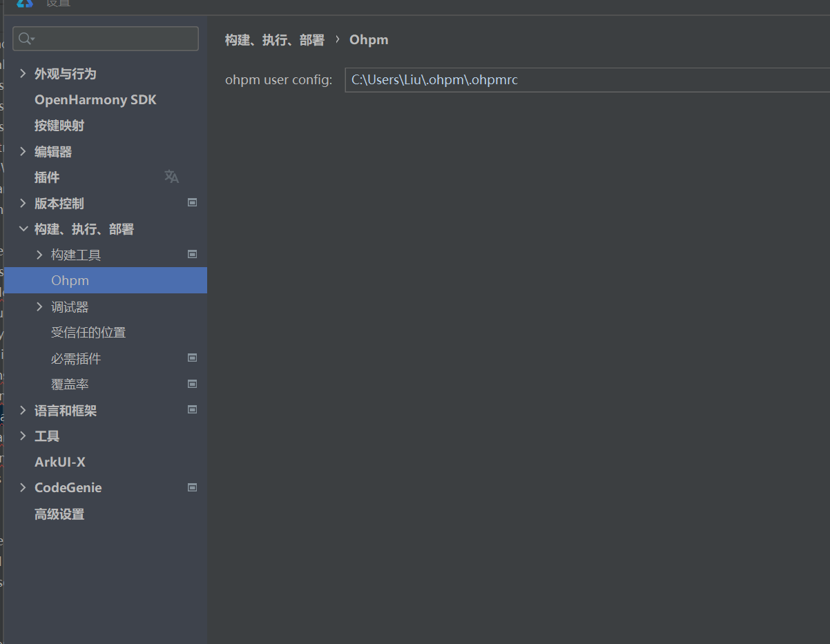Expand the 编辑器 section
This screenshot has width=830, height=644.
[x=23, y=151]
